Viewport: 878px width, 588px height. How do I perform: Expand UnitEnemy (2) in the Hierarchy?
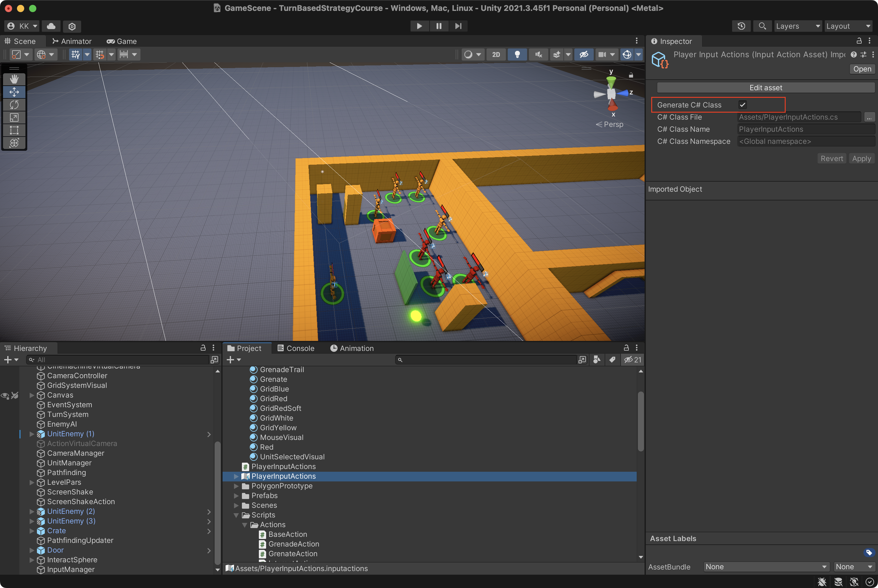point(31,511)
